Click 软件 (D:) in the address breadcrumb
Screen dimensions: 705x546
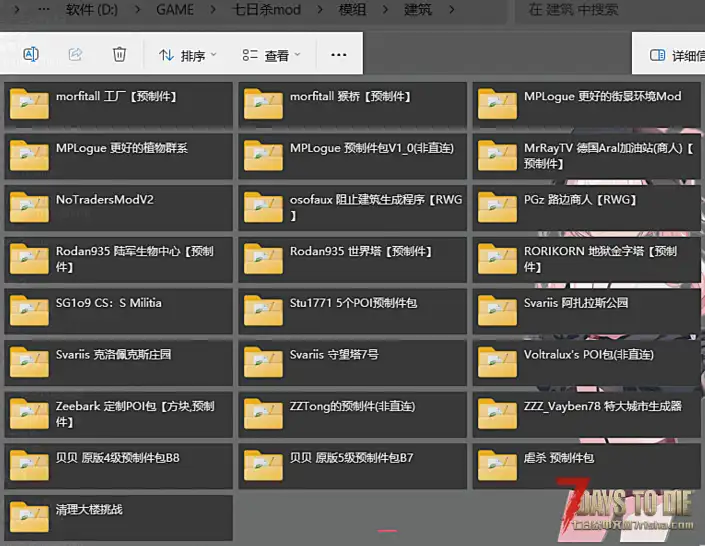(x=92, y=9)
